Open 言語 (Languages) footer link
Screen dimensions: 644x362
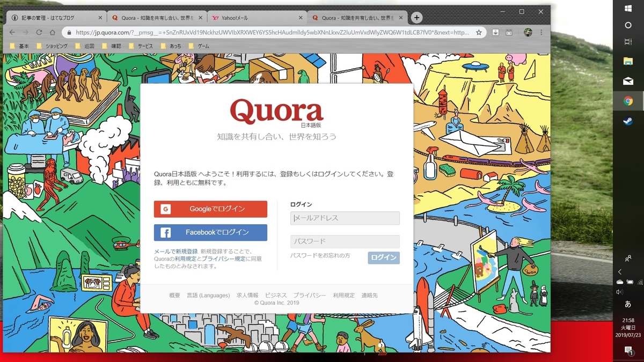[208, 295]
